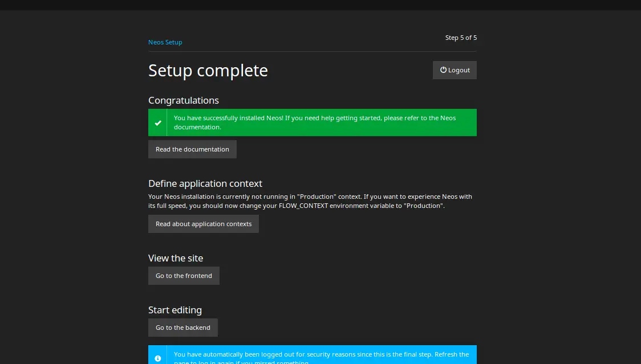Click the Neos Setup link
Image resolution: width=641 pixels, height=364 pixels.
(x=165, y=42)
